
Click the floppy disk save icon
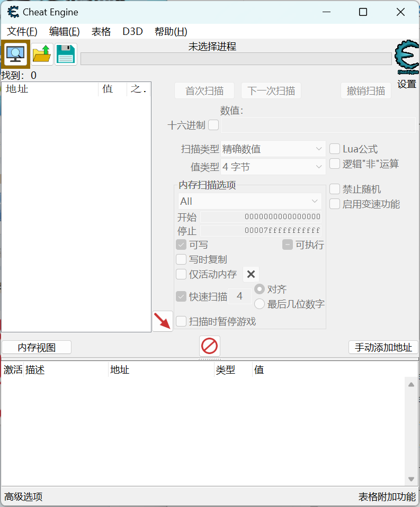point(66,55)
